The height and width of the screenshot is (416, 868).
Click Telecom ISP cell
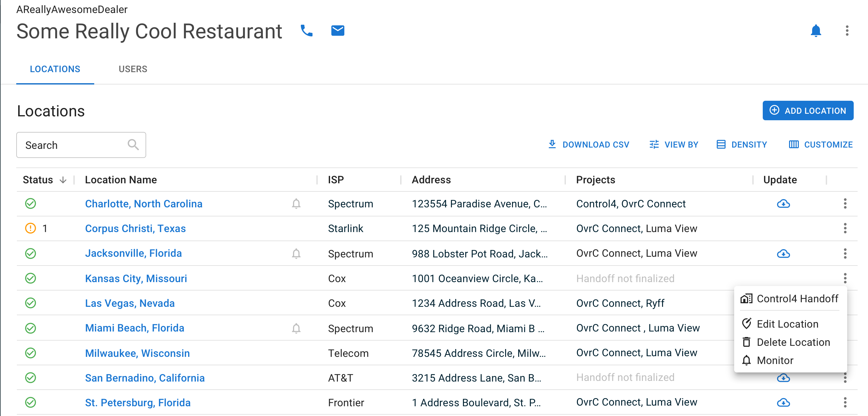(349, 353)
